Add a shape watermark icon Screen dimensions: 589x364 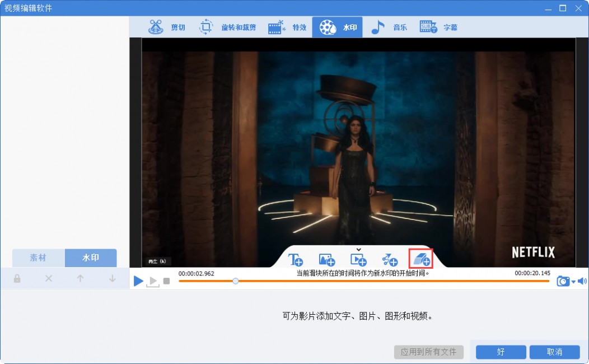click(x=390, y=260)
